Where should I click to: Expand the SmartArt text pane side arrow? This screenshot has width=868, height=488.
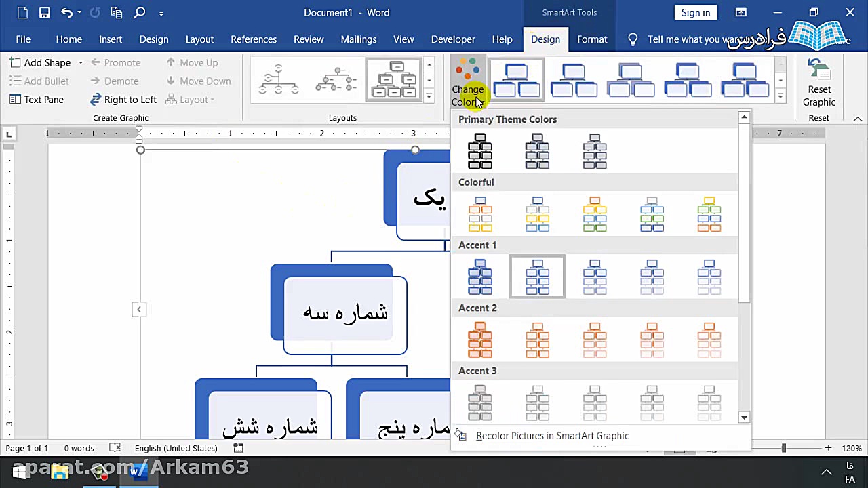click(138, 309)
